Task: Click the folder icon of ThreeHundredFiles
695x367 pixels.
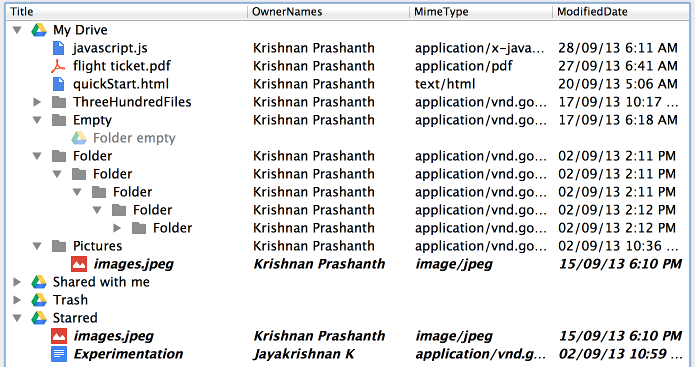Action: (59, 102)
